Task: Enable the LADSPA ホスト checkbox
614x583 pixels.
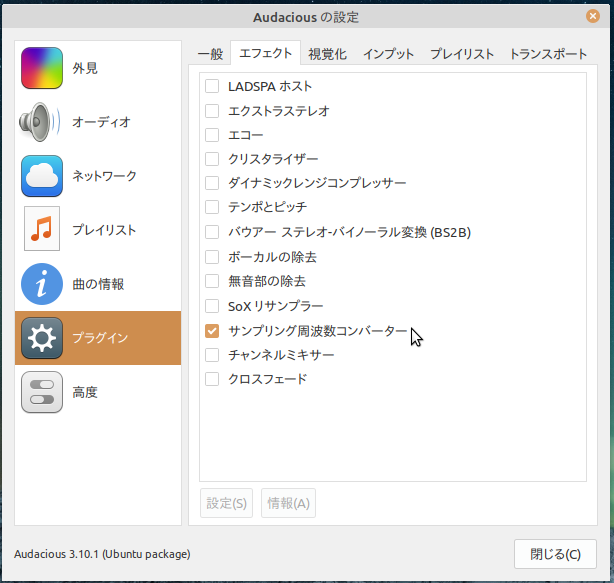Action: click(212, 86)
